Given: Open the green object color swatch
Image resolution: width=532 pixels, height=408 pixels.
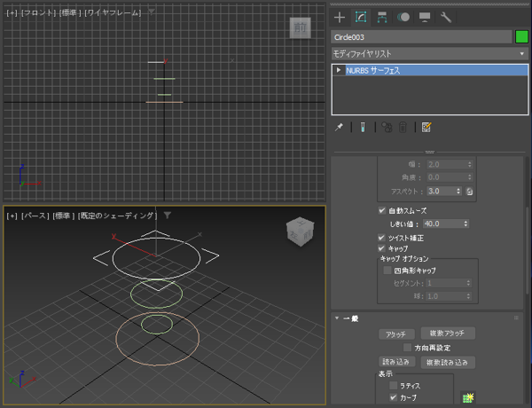Looking at the screenshot, I should click(521, 36).
